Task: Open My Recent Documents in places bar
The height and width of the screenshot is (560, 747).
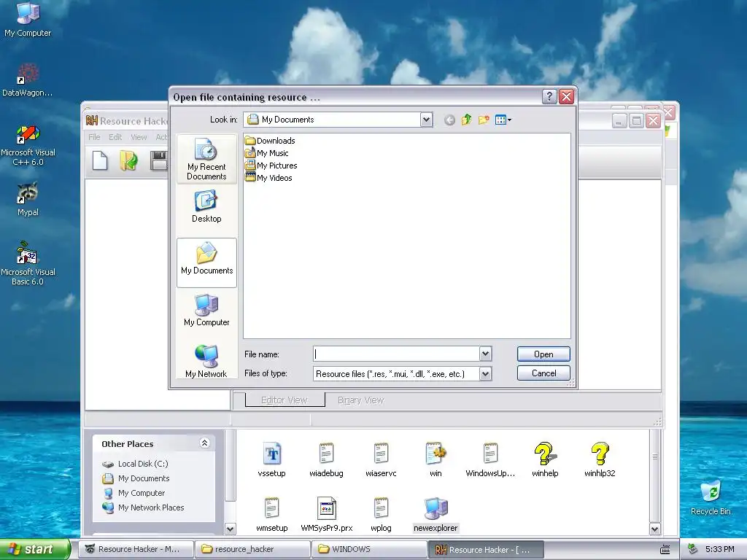Action: point(206,159)
